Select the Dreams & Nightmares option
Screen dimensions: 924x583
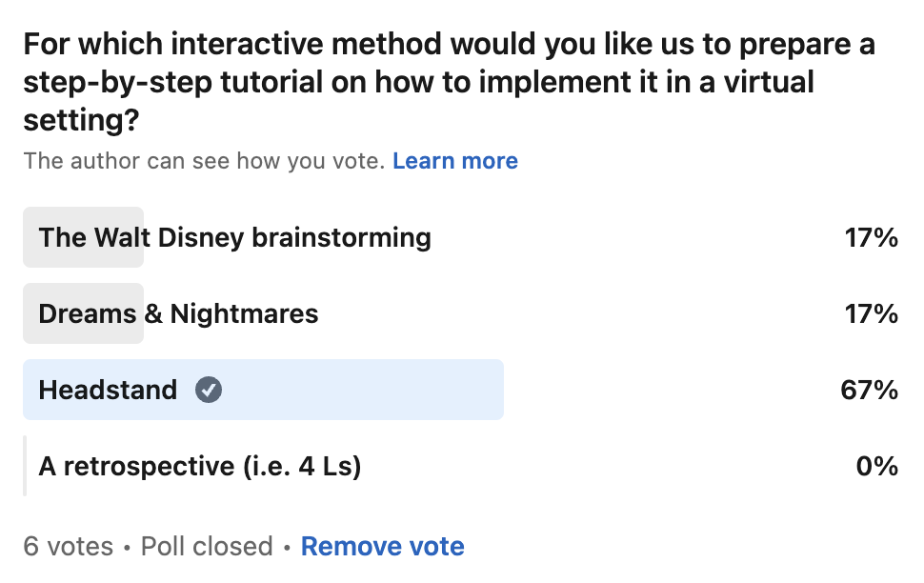tap(461, 313)
